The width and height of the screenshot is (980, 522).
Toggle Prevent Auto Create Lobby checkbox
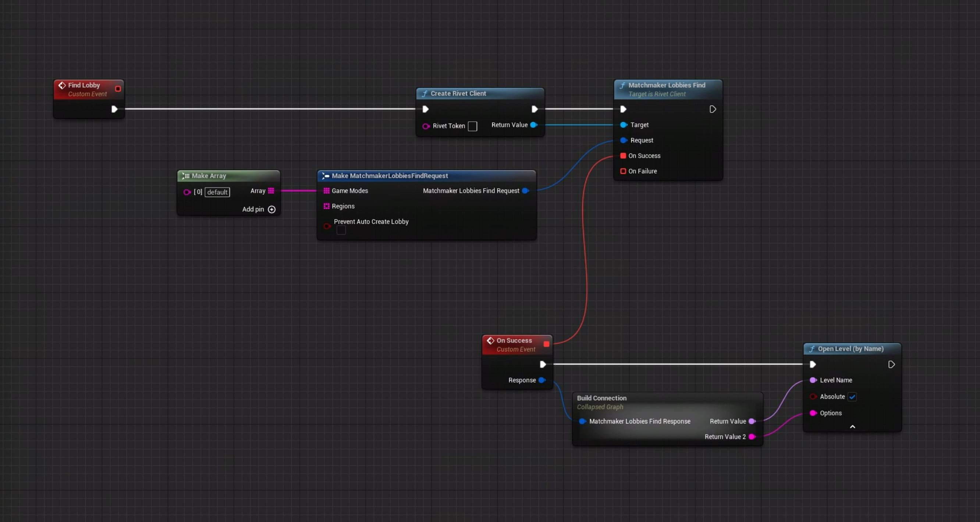[341, 230]
